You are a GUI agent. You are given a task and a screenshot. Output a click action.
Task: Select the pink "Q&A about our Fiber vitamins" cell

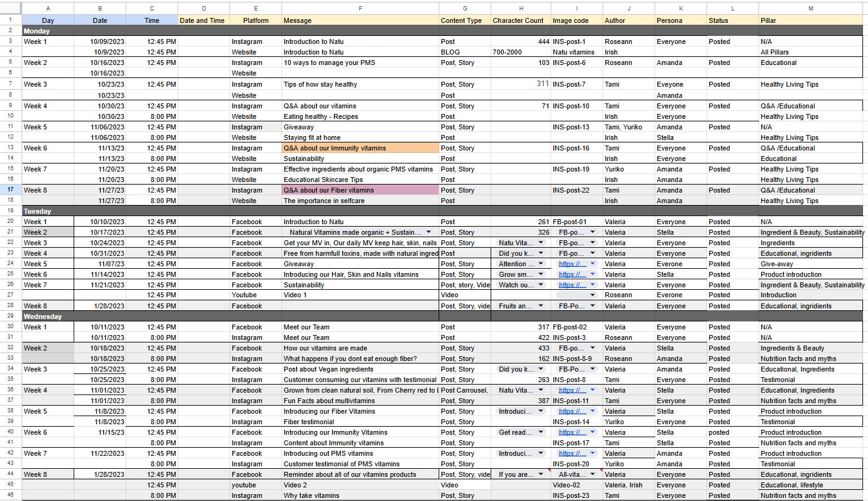pyautogui.click(x=360, y=190)
